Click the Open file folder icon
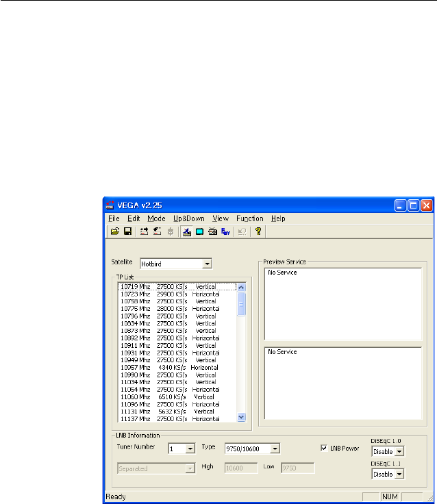 click(115, 231)
